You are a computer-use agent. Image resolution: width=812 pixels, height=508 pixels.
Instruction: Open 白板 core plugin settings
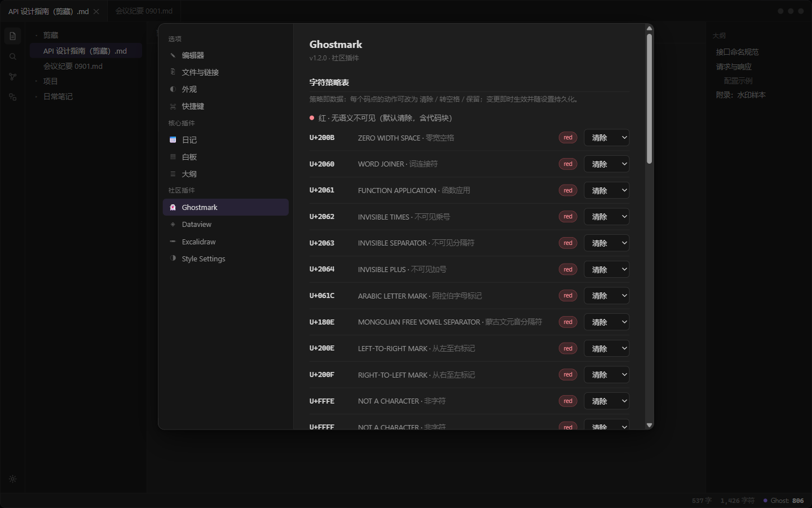click(x=226, y=157)
